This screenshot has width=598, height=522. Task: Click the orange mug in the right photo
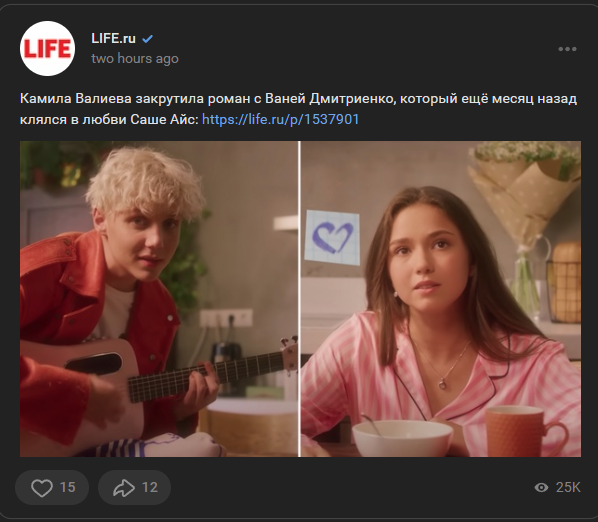[x=526, y=431]
